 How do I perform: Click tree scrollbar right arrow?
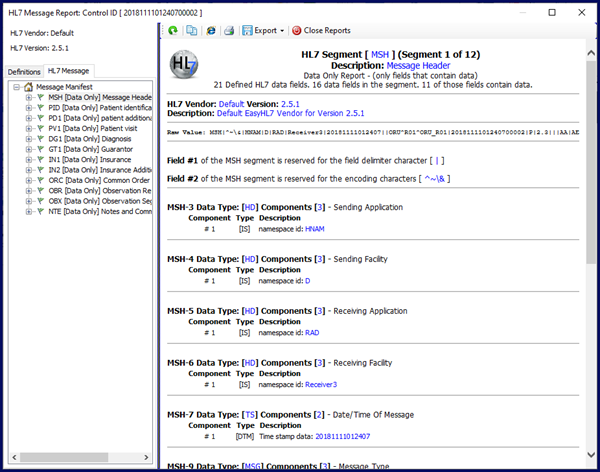tap(146, 457)
